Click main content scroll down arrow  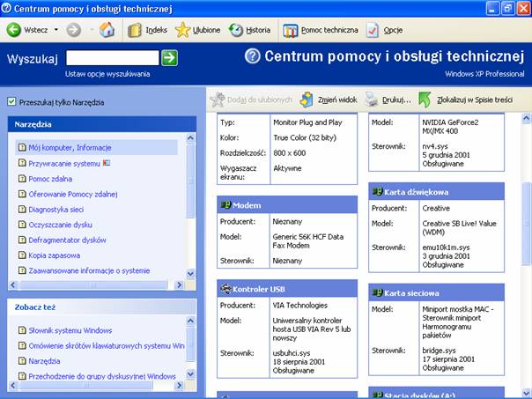point(526,394)
